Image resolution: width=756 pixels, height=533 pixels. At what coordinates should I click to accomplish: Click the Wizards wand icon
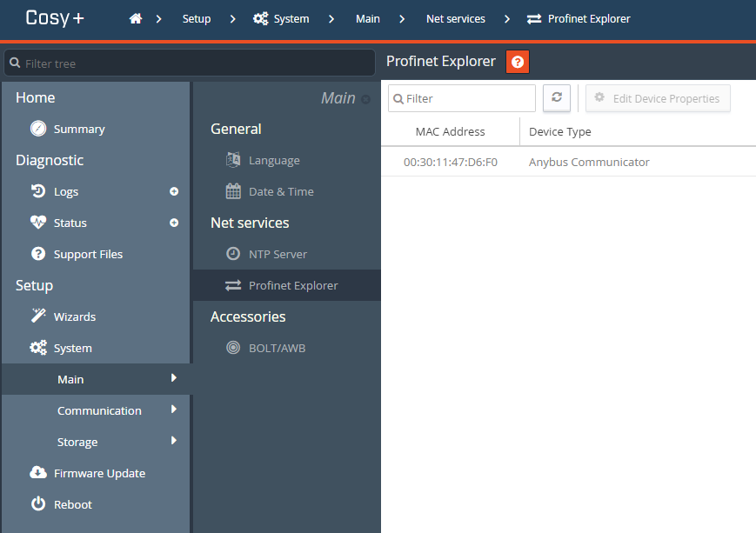[38, 316]
